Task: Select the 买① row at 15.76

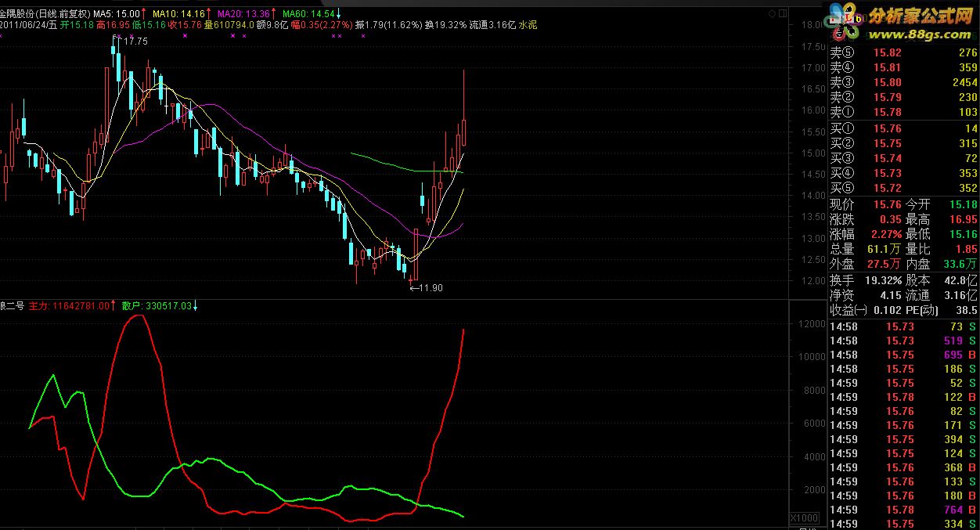Action: coord(904,128)
